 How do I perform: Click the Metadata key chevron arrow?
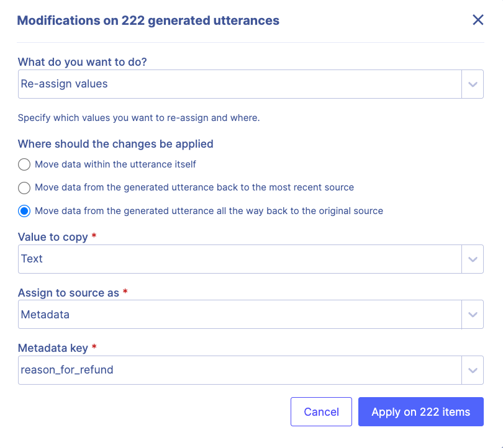(473, 370)
